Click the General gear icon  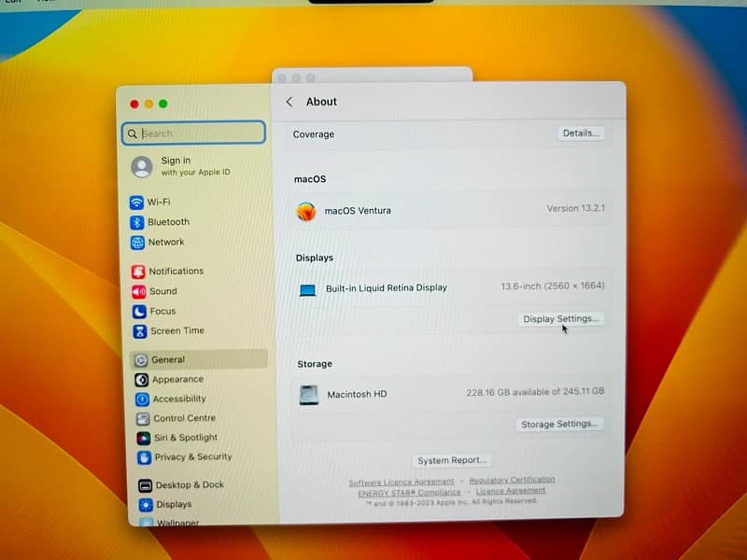(141, 360)
